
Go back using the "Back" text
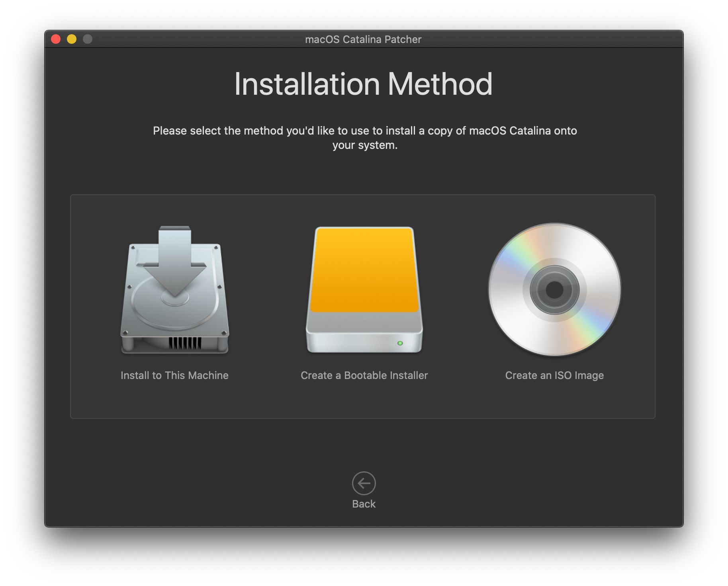point(364,504)
